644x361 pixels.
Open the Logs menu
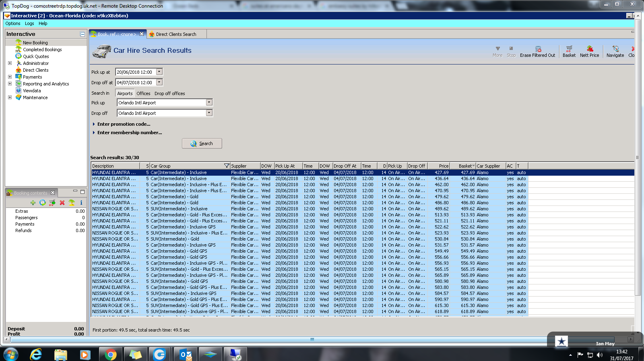tap(29, 23)
